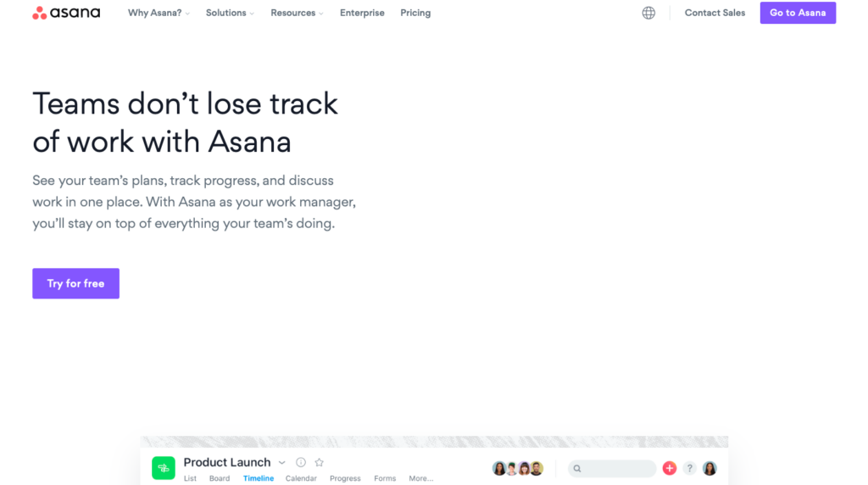The width and height of the screenshot is (868, 485).
Task: Expand the Resources dropdown
Action: [x=297, y=13]
